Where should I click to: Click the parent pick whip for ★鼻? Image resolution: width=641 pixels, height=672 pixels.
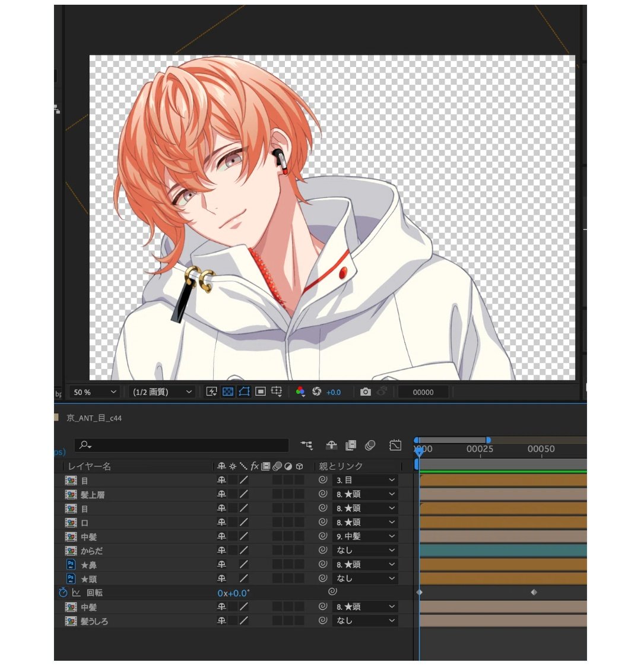323,564
